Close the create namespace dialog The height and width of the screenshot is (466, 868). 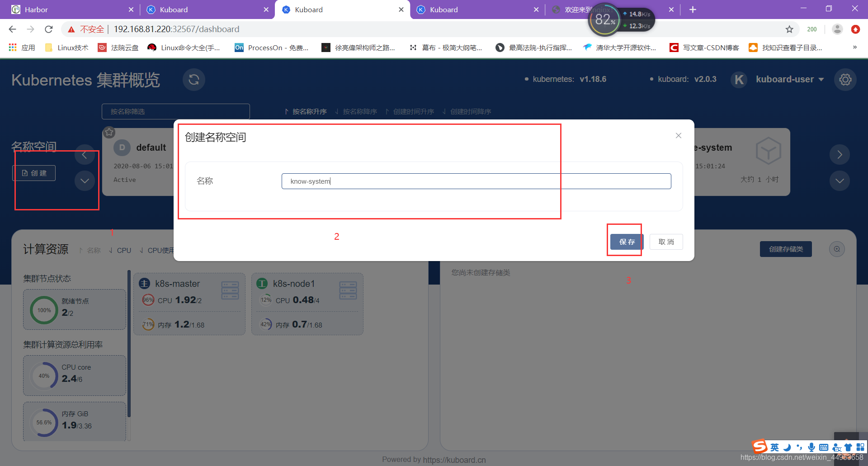coord(679,136)
